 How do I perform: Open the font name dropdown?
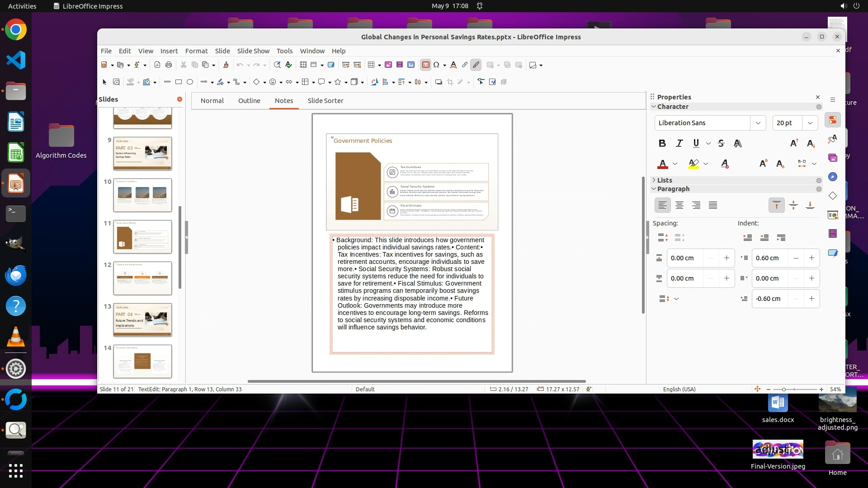[x=758, y=123]
